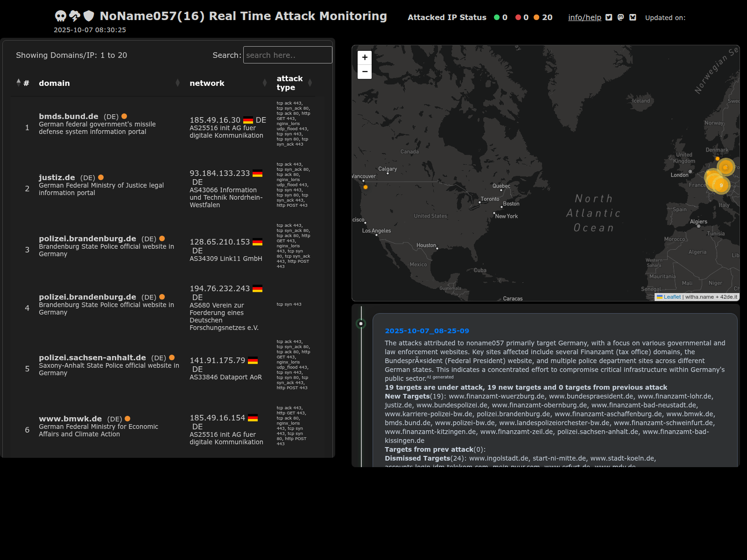747x560 pixels.
Task: Click the small orange map marker below Denmark
Action: click(718, 159)
